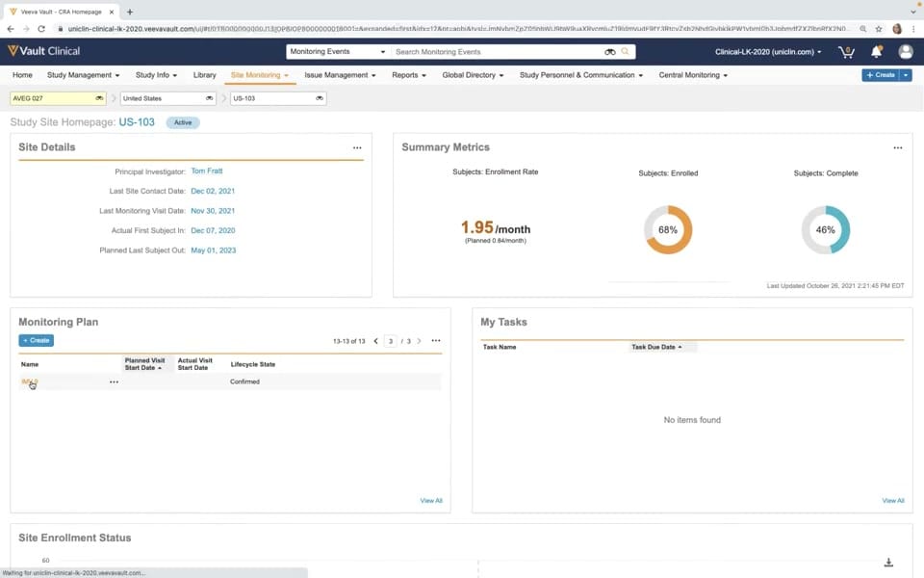Click Subjects Enrolled 68% donut chart
This screenshot has height=578, width=924.
tap(668, 230)
